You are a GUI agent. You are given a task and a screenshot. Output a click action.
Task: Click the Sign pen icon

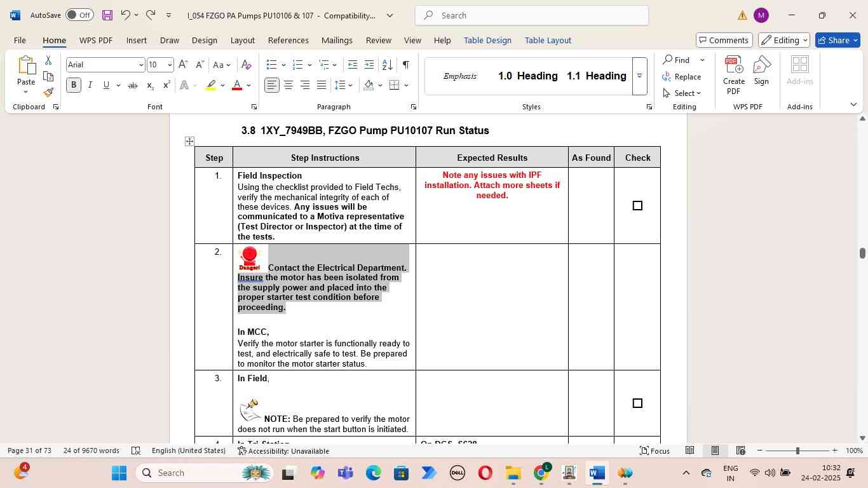click(761, 70)
